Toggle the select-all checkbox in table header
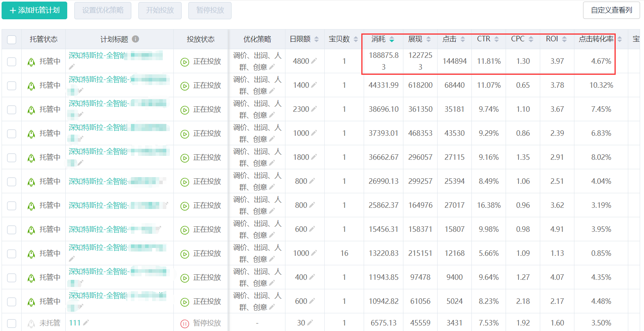The width and height of the screenshot is (644, 331). click(x=12, y=39)
